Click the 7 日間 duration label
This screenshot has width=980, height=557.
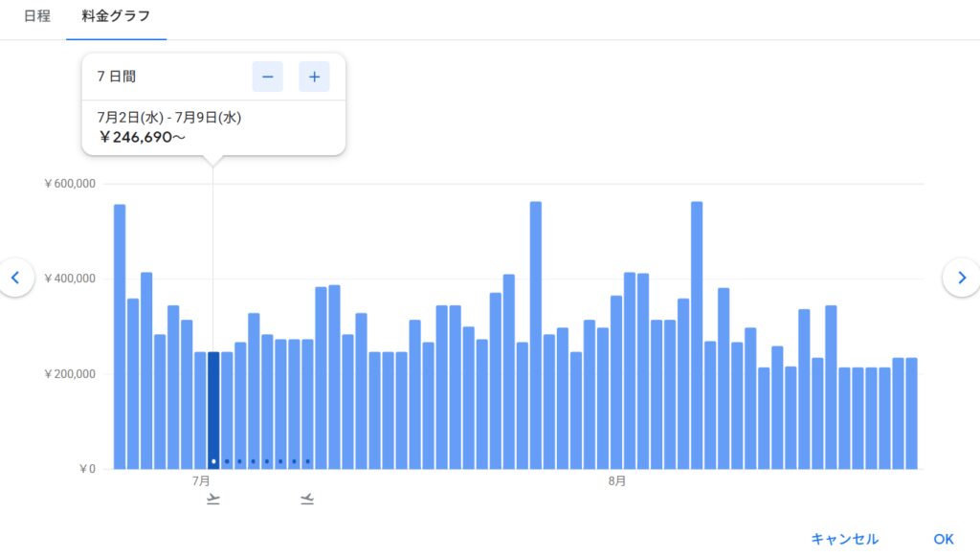click(x=116, y=77)
